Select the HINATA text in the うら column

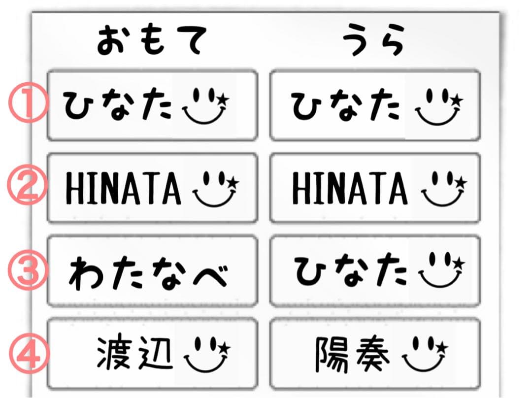[x=350, y=189]
